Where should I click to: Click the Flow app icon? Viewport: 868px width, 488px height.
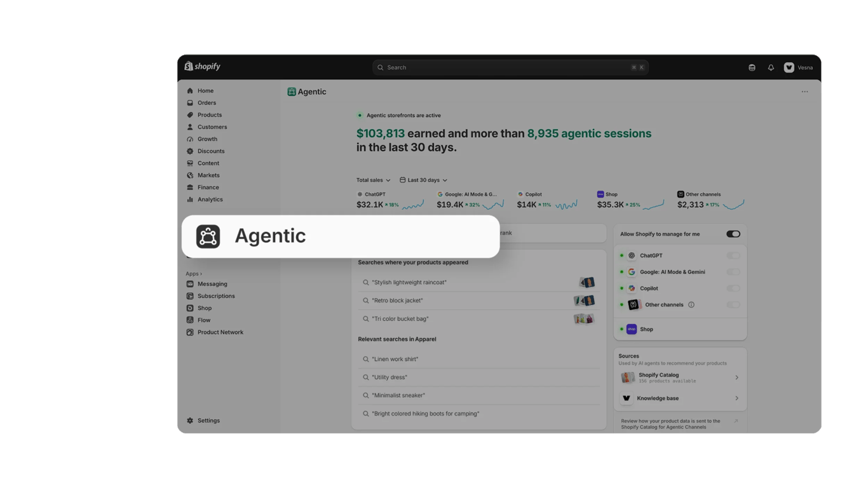click(x=190, y=320)
